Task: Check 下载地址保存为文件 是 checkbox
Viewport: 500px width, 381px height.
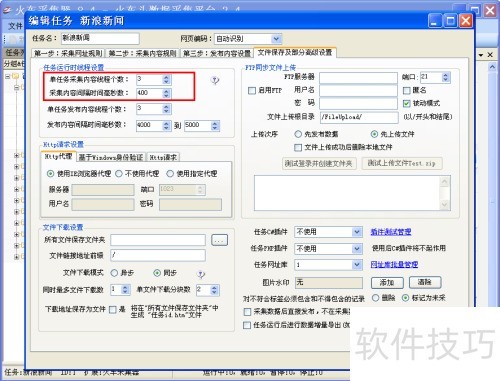Action: pyautogui.click(x=113, y=310)
